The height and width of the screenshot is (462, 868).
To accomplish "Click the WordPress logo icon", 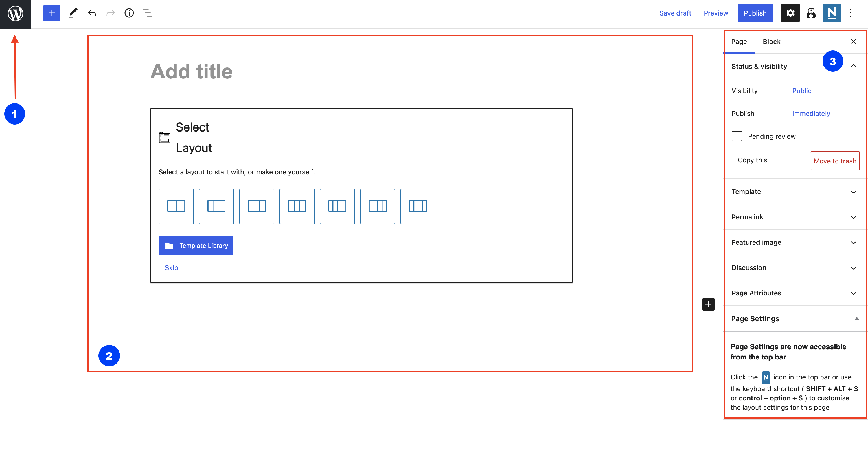I will [x=15, y=14].
